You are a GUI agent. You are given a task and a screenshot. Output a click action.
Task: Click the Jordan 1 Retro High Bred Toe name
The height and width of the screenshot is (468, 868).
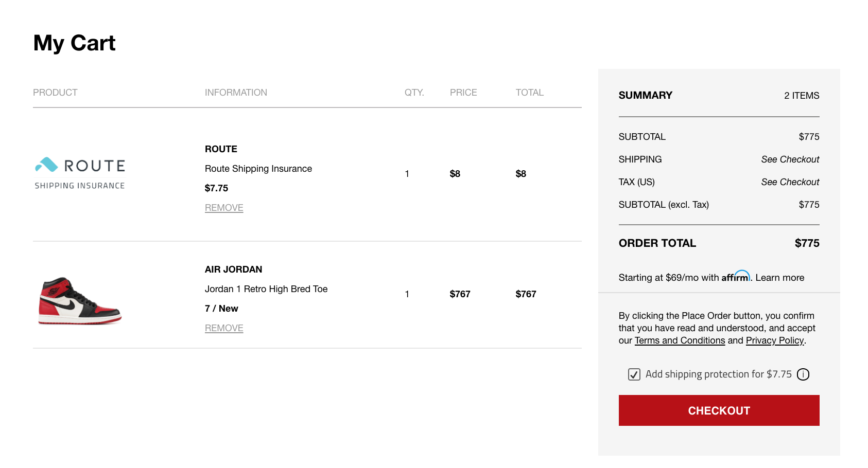pyautogui.click(x=266, y=289)
